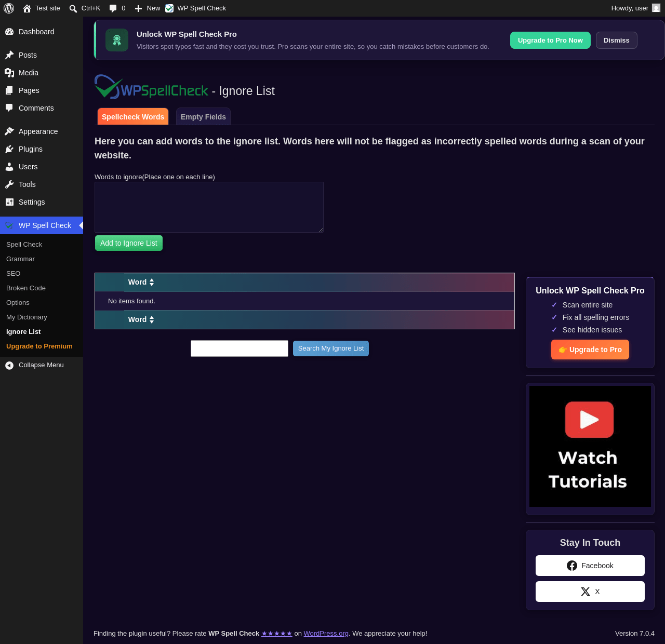
Task: Click the Tools wrench icon
Action: tap(9, 184)
